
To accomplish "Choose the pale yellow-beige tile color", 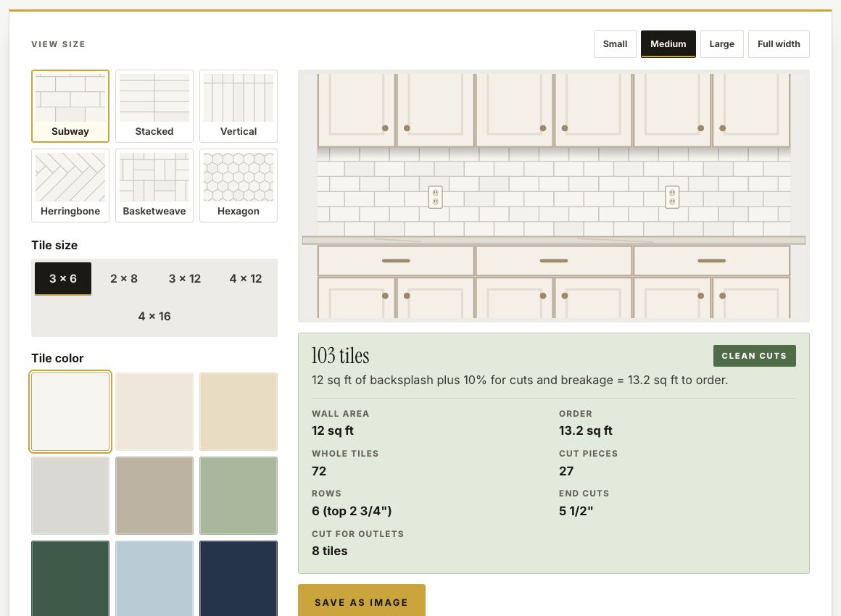I will coord(239,412).
